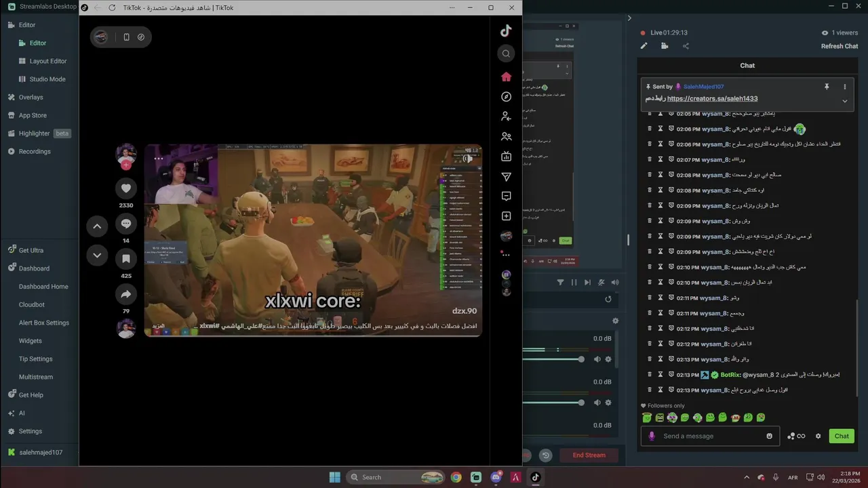Screen dimensions: 868x488
Task: Open Layout Editor
Action: point(47,61)
